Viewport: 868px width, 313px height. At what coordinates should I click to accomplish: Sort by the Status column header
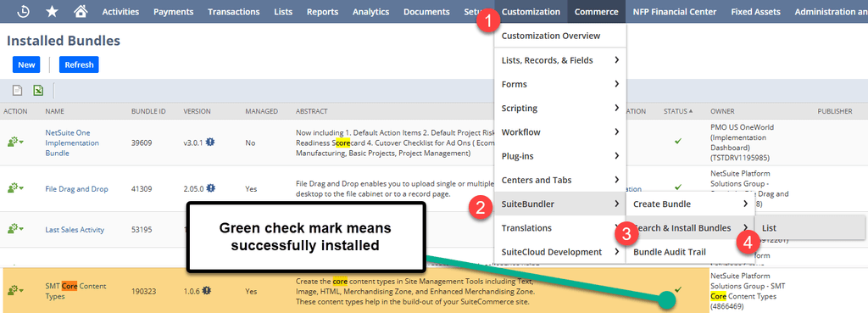[x=678, y=111]
